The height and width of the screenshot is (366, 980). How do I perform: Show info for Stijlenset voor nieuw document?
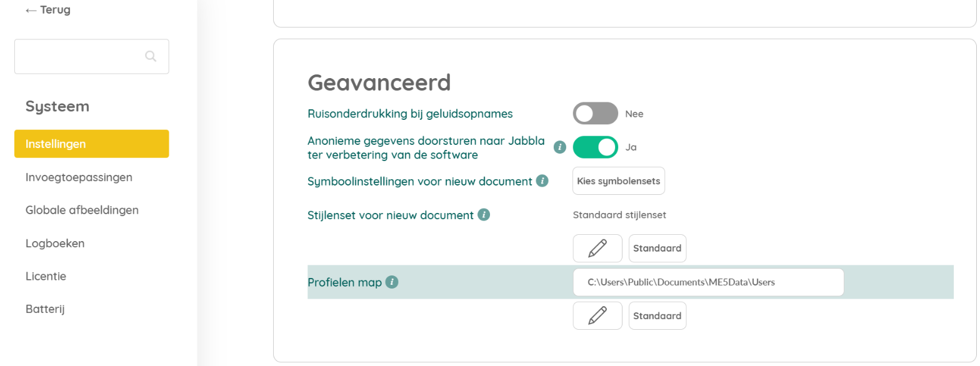click(483, 215)
